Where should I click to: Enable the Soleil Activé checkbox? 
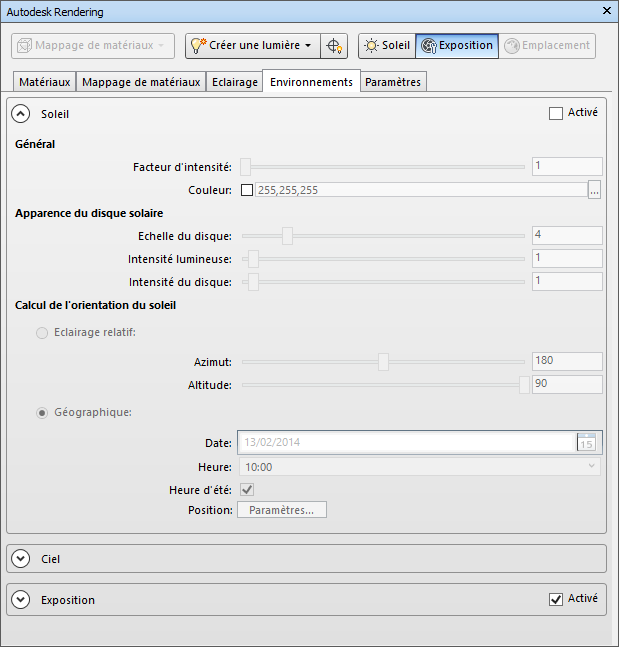point(555,113)
